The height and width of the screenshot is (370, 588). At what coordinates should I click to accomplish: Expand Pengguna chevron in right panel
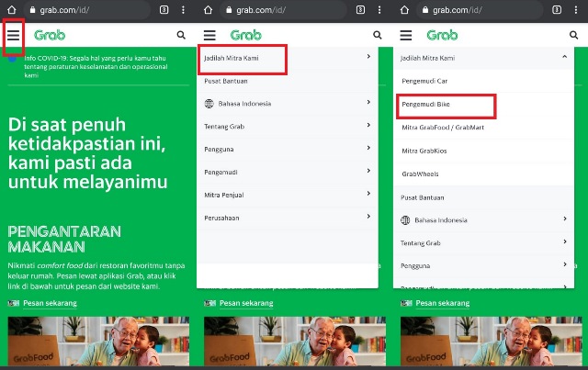[565, 264]
